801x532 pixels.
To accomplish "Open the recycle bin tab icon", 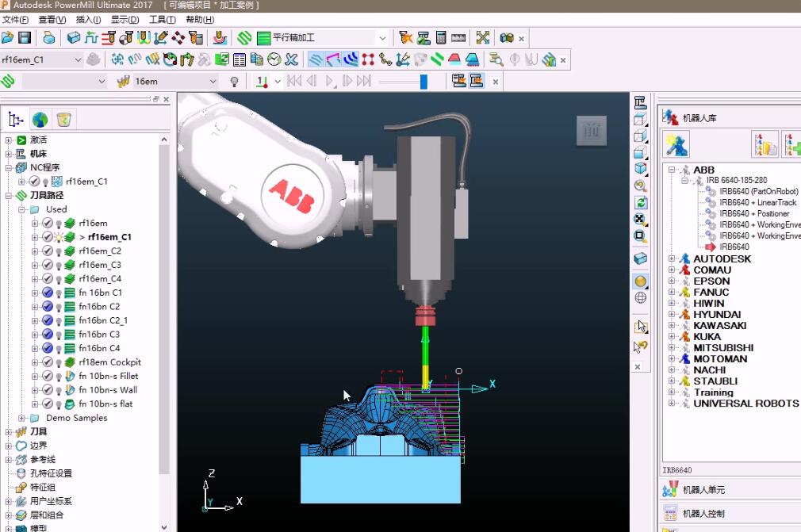I will click(64, 120).
